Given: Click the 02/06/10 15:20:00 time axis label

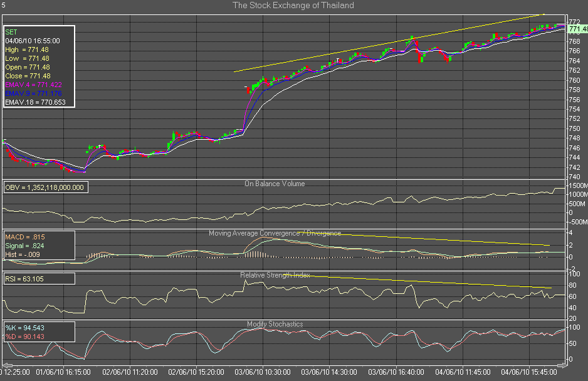Looking at the screenshot, I should [196, 372].
